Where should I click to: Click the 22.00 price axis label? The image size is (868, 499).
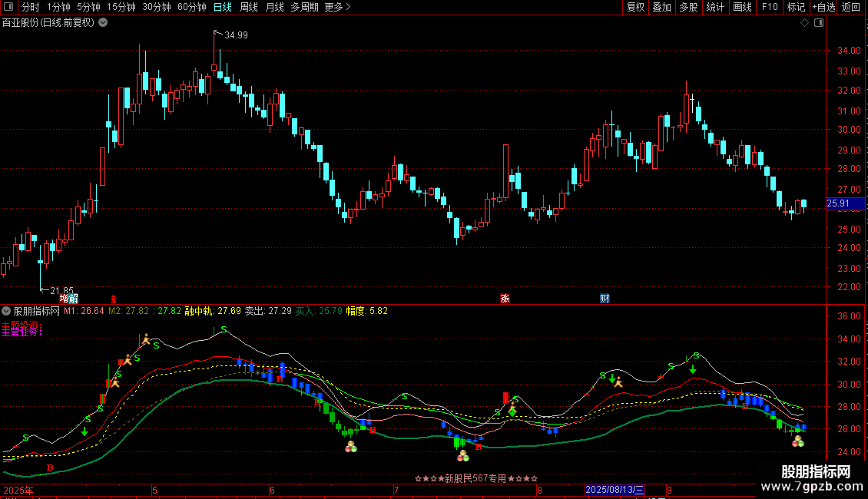(x=849, y=287)
